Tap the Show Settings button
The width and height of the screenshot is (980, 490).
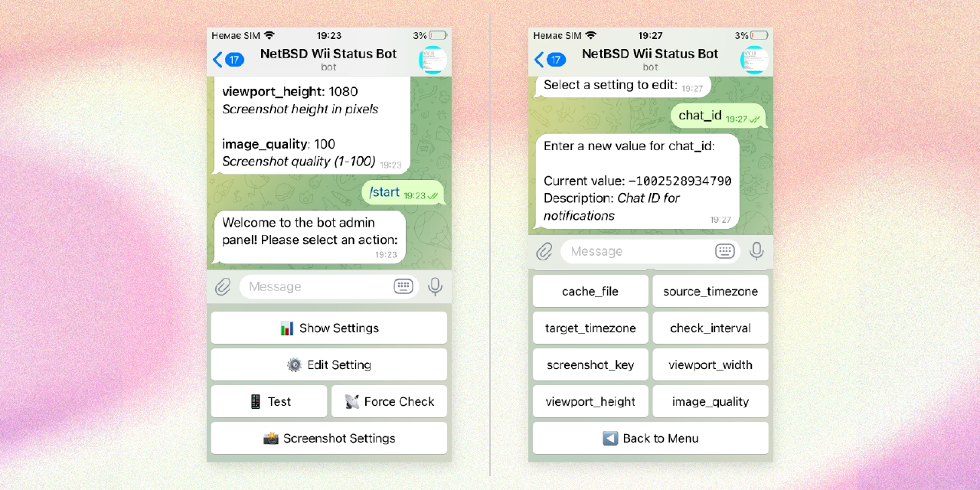point(329,328)
